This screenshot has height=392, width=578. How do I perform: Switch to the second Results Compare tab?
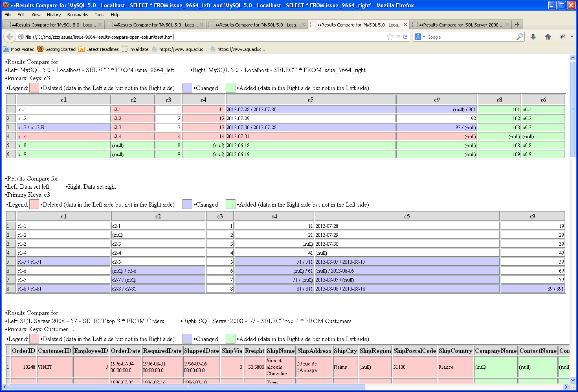point(155,24)
